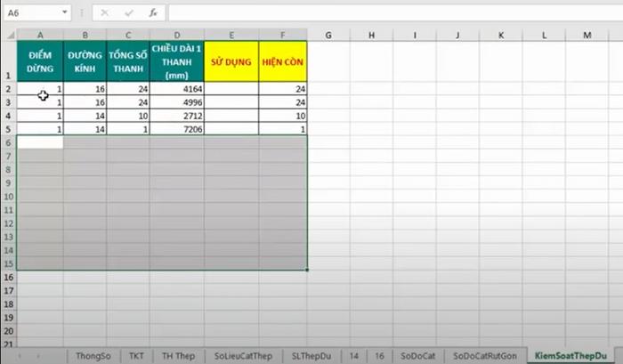Viewport: 623px width, 364px height.
Task: Select the cell containing 7206
Action: coord(176,129)
